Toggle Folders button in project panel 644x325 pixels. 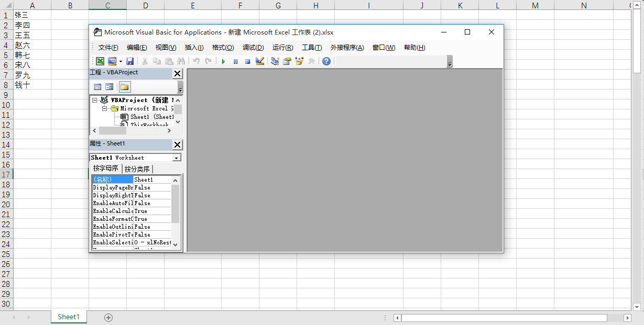point(124,87)
